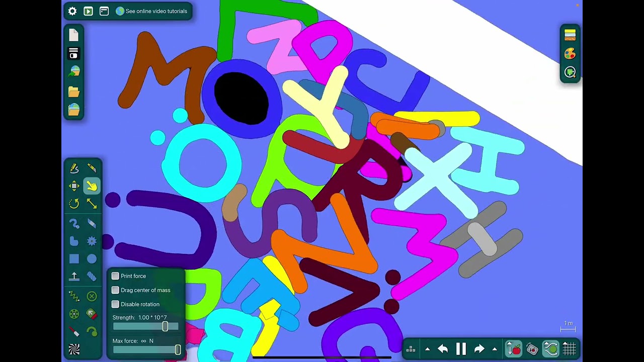Select the Eraser tool
Image resolution: width=644 pixels, height=362 pixels.
tap(92, 224)
